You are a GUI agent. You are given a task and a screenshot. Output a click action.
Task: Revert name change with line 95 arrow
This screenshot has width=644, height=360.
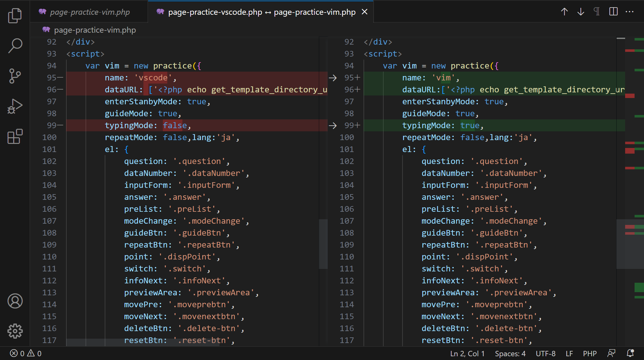(333, 78)
